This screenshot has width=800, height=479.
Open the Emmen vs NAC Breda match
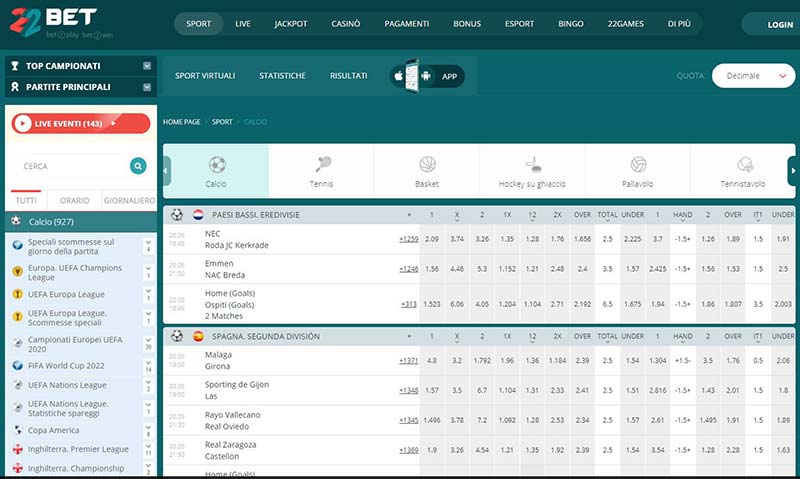tap(224, 269)
